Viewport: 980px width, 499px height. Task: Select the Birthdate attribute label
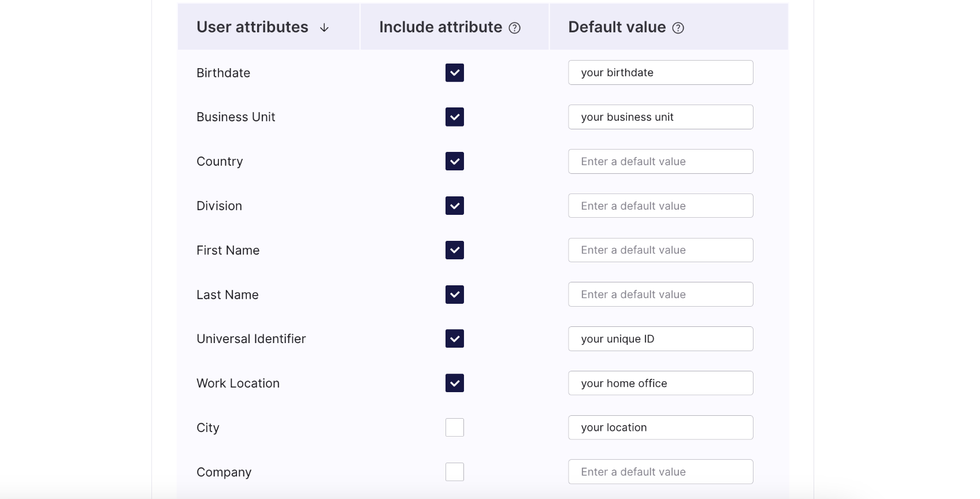223,73
